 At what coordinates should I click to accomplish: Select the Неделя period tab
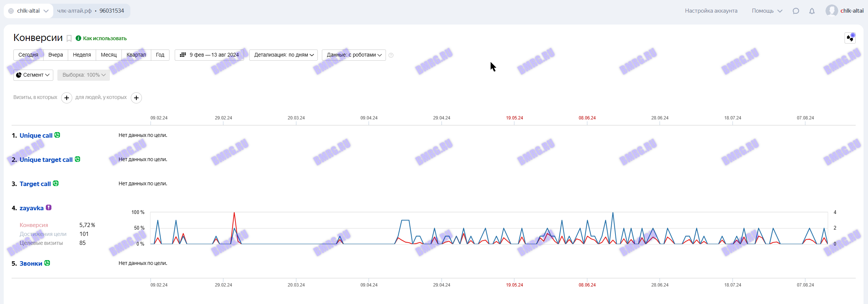pos(82,55)
